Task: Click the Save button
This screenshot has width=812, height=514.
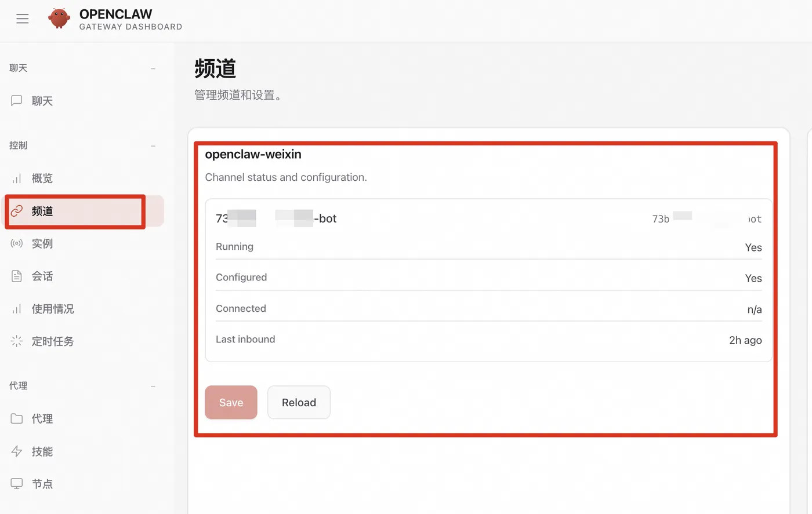Action: 231,402
